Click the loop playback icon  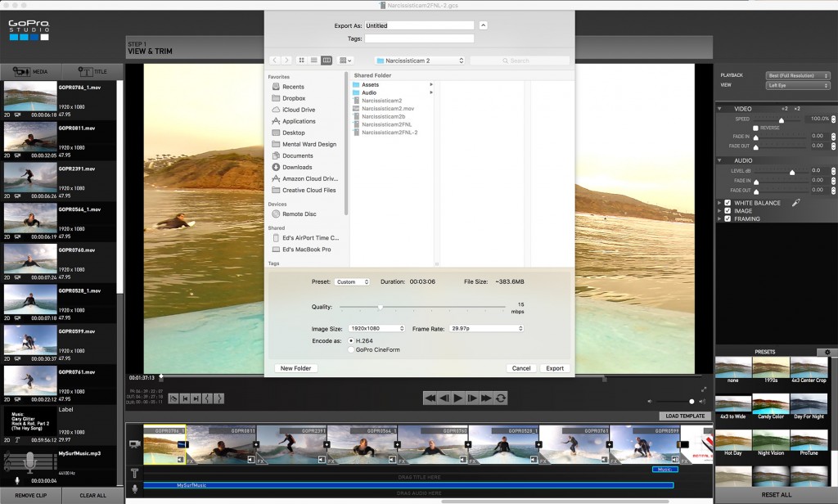point(500,398)
